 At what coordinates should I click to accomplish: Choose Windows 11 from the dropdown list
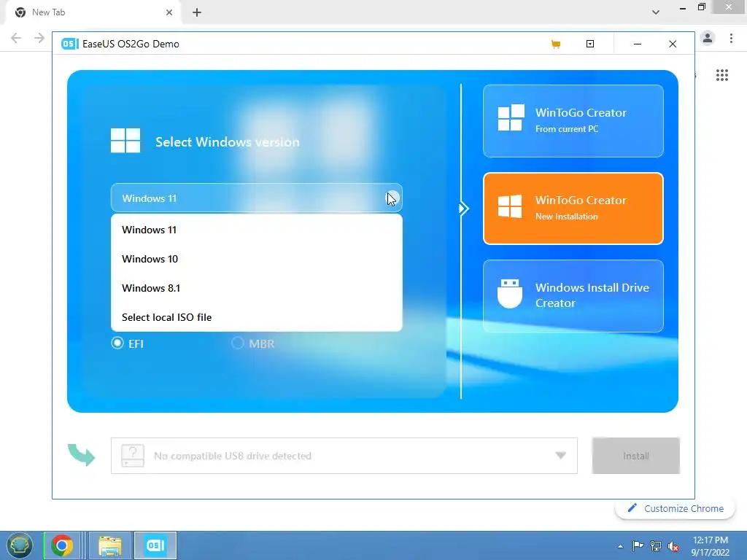coord(256,230)
